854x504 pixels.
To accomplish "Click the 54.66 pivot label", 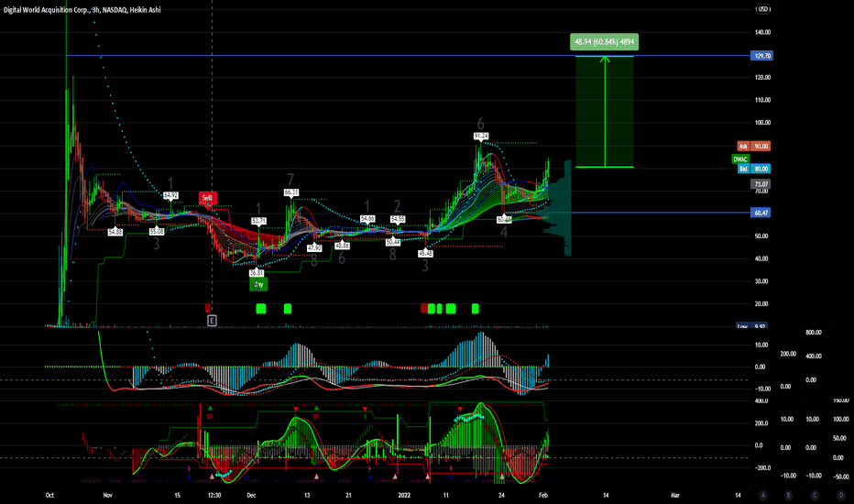I will (367, 218).
